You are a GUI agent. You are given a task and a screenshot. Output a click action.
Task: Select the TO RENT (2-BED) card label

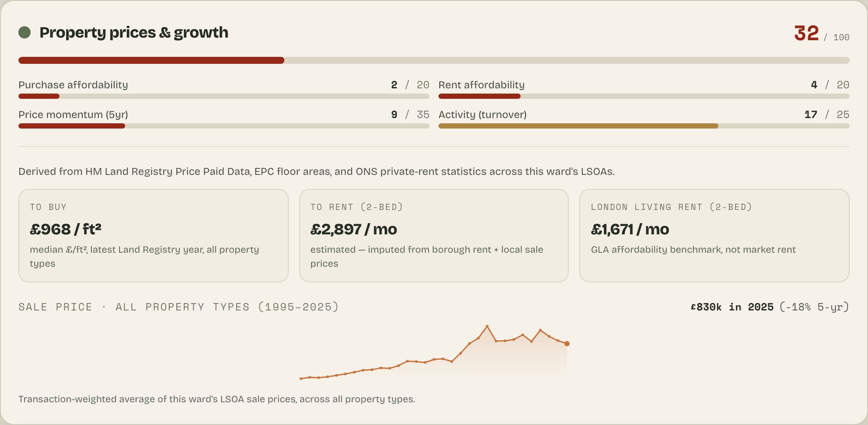pos(357,207)
